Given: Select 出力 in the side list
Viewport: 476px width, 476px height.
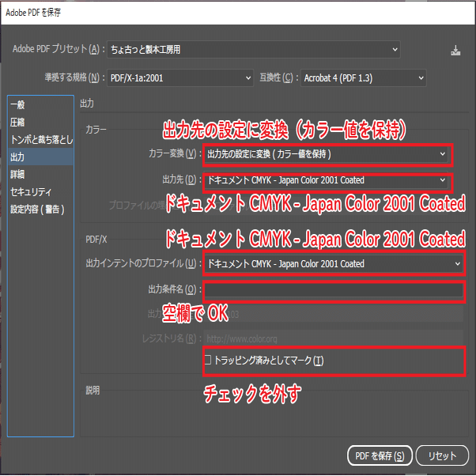Looking at the screenshot, I should click(x=40, y=157).
